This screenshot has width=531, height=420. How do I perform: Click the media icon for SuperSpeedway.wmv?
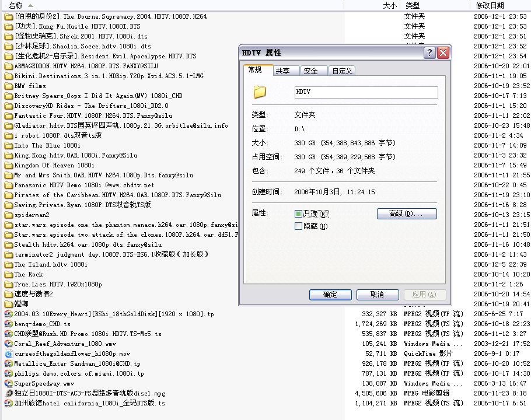tap(8, 383)
